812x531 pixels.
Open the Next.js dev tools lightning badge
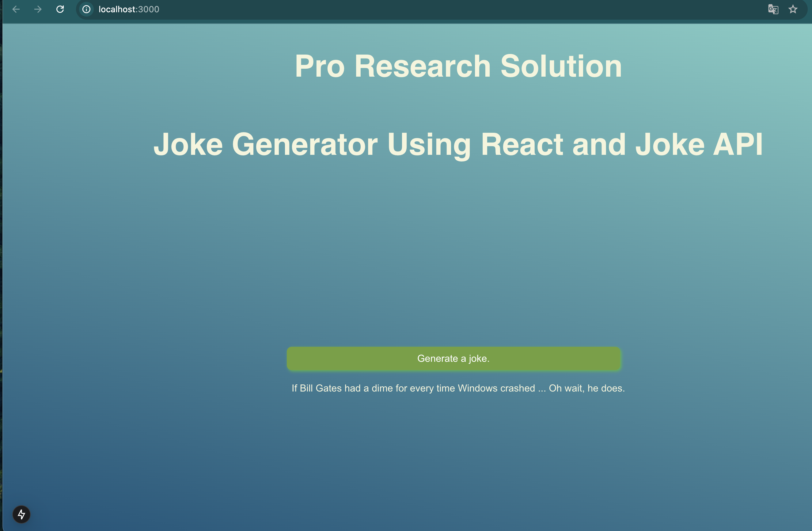21,514
